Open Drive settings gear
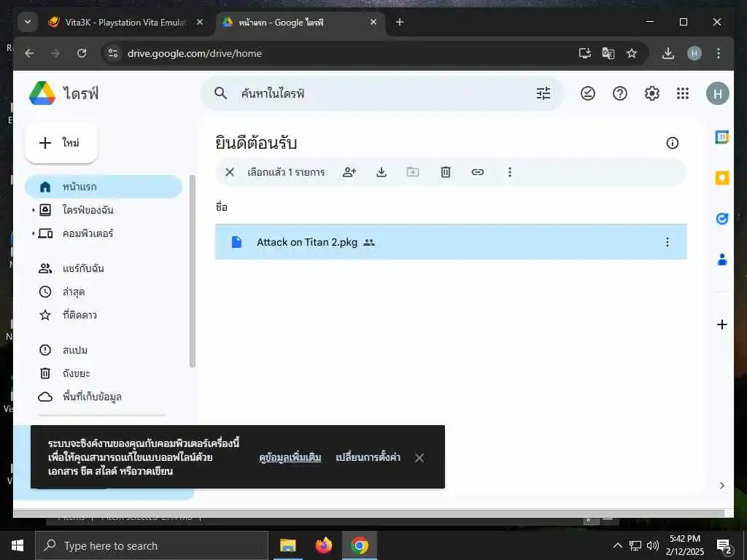This screenshot has width=747, height=560. tap(651, 93)
